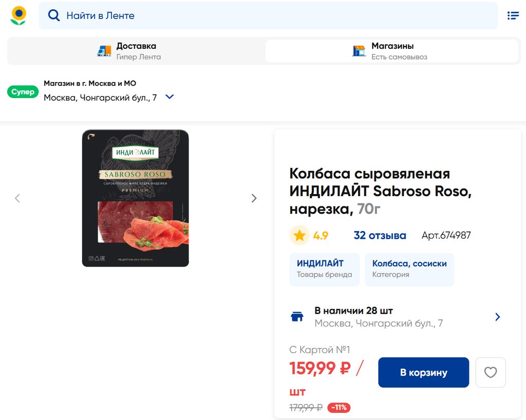
Task: Open the 32 отзыва reviews link
Action: click(380, 236)
